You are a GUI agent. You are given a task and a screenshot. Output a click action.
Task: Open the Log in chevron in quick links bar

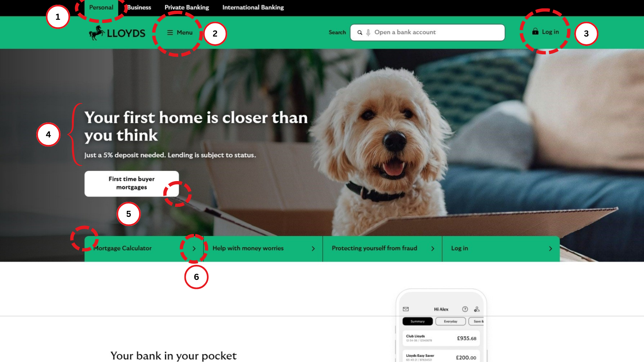click(550, 249)
